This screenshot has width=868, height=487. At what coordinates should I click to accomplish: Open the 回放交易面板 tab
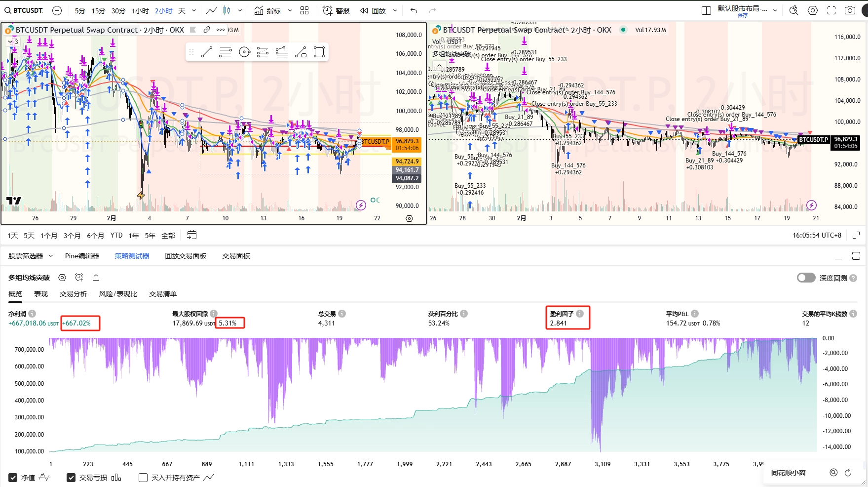tap(186, 256)
